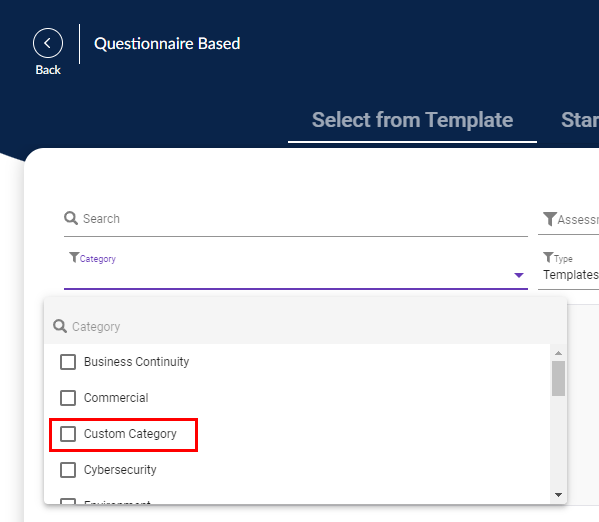Click the Search magnifier icon
The width and height of the screenshot is (599, 522).
click(x=71, y=218)
